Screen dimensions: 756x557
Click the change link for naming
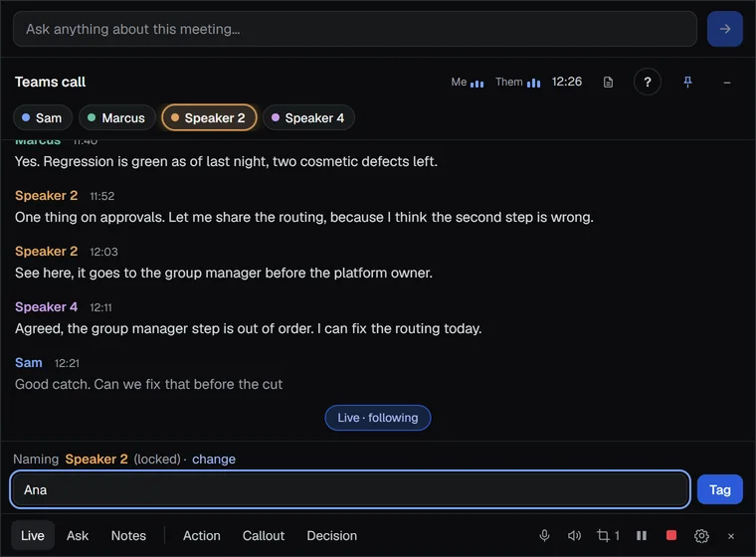coord(214,459)
